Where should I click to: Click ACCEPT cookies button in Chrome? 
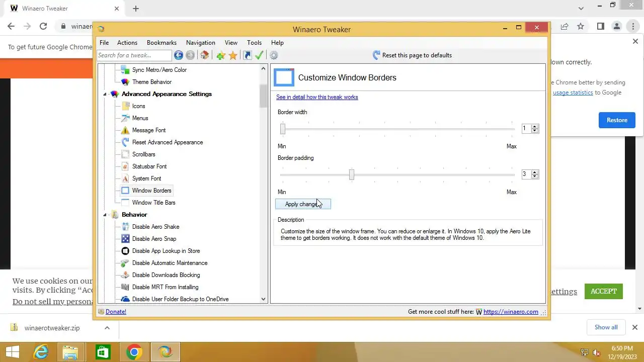tap(604, 291)
